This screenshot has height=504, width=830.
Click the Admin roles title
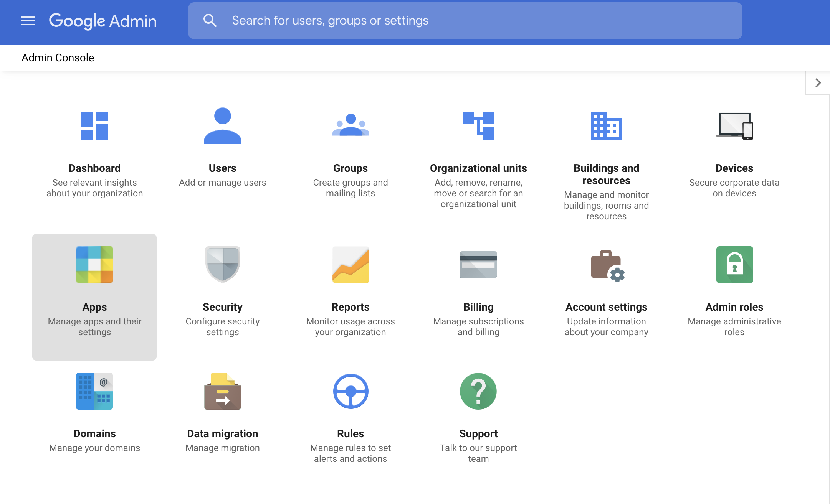[x=734, y=307]
